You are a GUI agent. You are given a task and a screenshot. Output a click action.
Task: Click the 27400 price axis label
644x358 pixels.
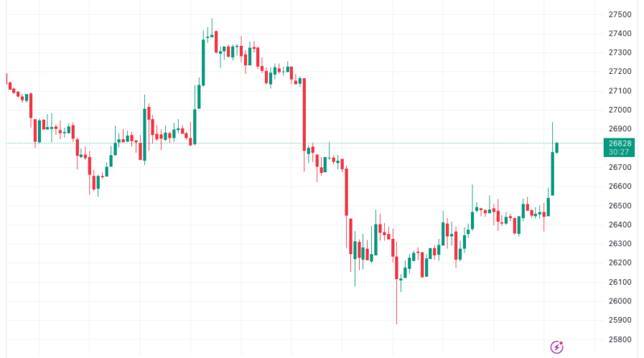pos(618,34)
